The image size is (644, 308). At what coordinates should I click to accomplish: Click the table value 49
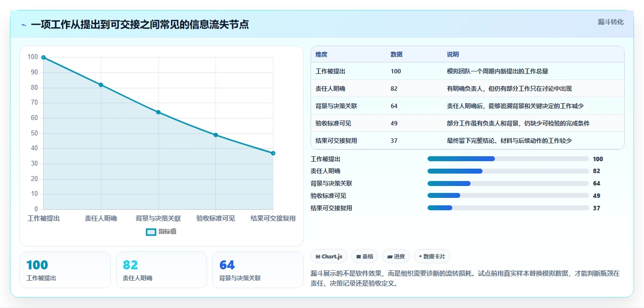394,123
